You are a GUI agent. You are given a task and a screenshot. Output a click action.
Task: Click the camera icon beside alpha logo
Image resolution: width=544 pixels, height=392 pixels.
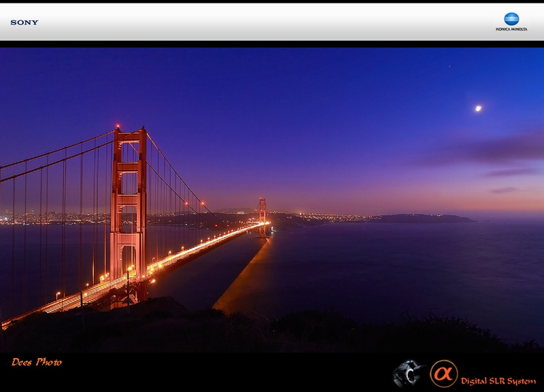[x=409, y=374]
